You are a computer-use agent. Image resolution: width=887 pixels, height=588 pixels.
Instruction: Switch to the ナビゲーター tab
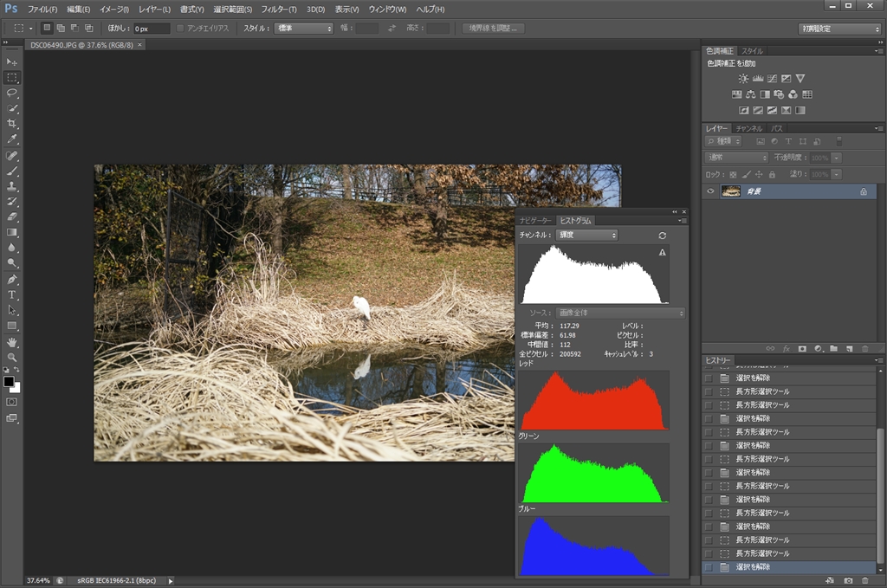click(534, 221)
